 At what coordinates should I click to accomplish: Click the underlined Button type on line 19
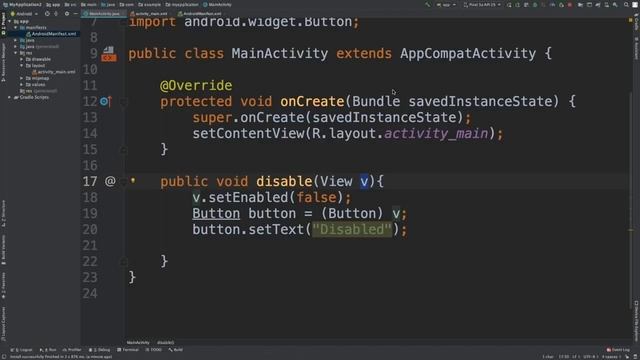pos(216,213)
